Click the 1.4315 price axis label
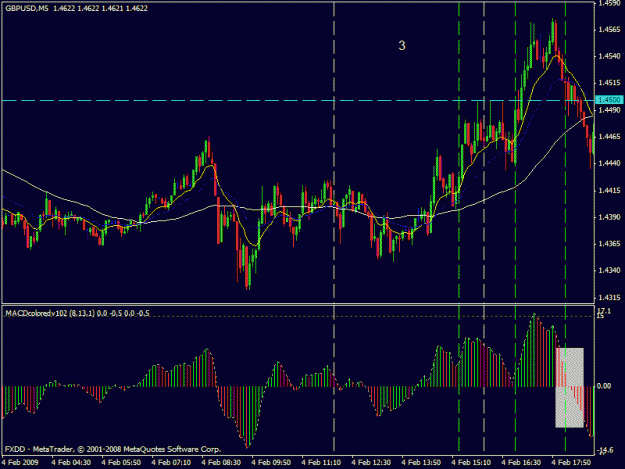 (x=610, y=298)
